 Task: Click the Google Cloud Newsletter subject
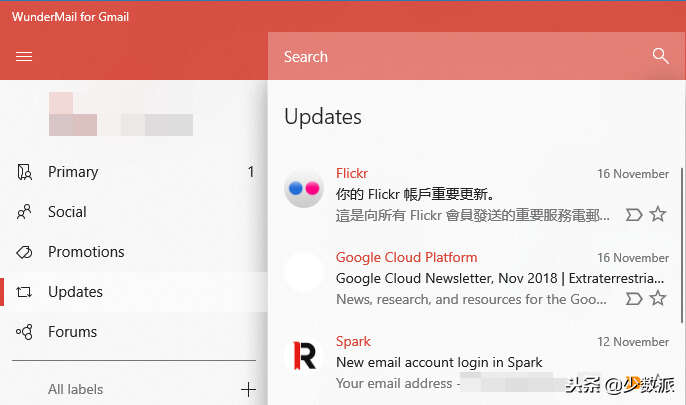click(500, 278)
